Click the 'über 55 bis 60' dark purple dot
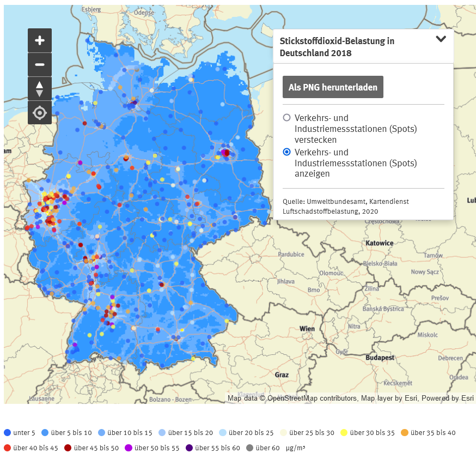Image resolution: width=476 pixels, height=453 pixels. [x=189, y=448]
